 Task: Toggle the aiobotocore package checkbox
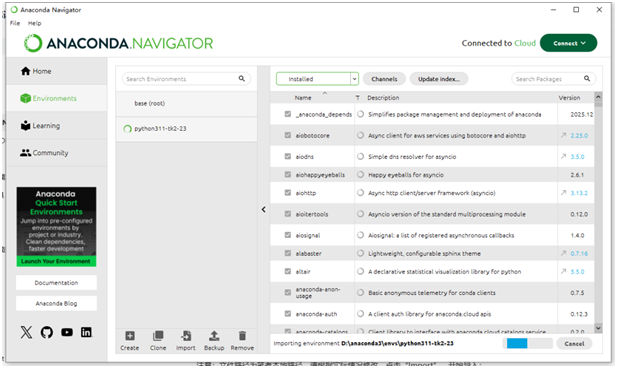[x=288, y=135]
